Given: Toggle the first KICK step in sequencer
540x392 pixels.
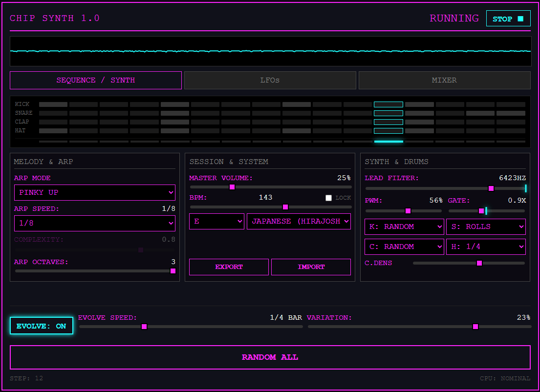Looking at the screenshot, I should coord(53,104).
